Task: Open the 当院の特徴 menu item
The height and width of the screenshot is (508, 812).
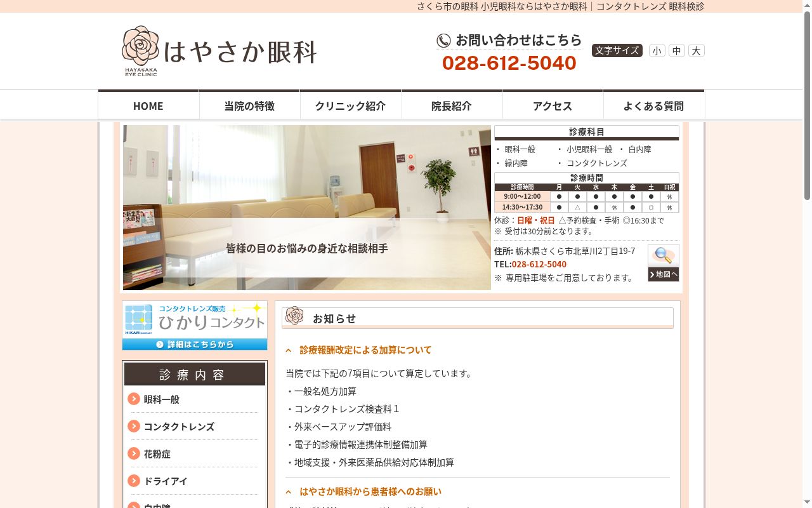Action: pos(249,105)
